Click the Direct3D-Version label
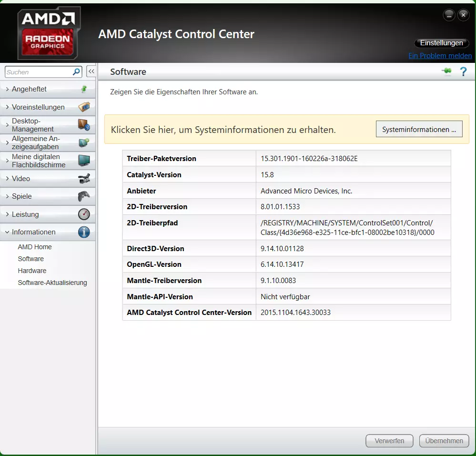 point(155,249)
